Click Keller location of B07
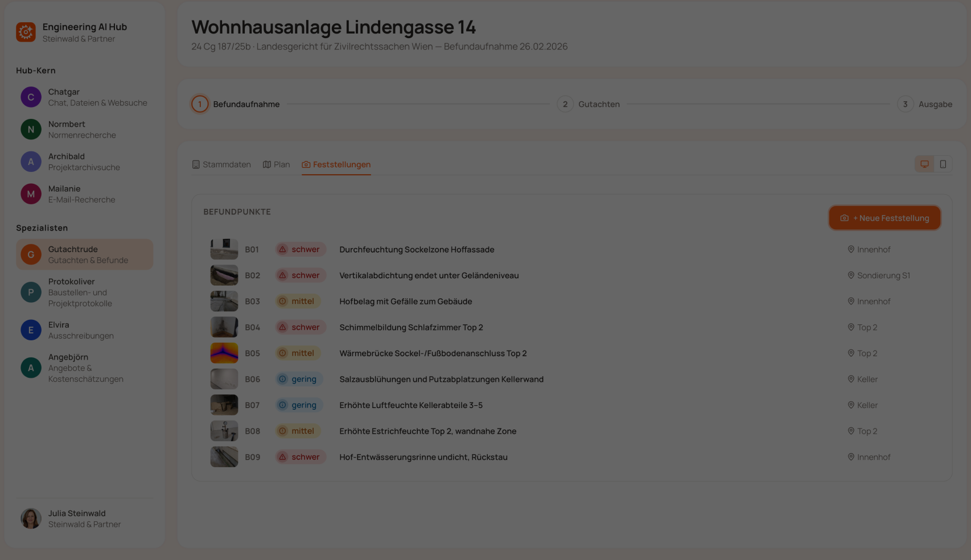Image resolution: width=971 pixels, height=560 pixels. pyautogui.click(x=863, y=405)
